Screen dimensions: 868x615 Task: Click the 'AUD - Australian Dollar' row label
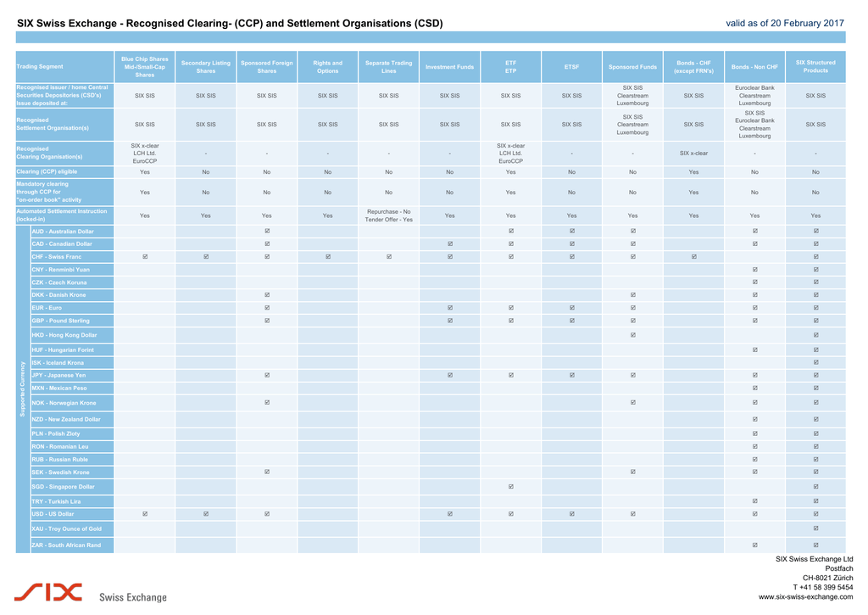73,231
